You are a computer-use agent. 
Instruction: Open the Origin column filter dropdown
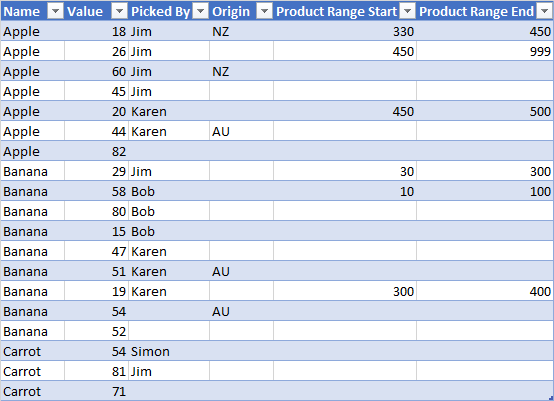264,12
